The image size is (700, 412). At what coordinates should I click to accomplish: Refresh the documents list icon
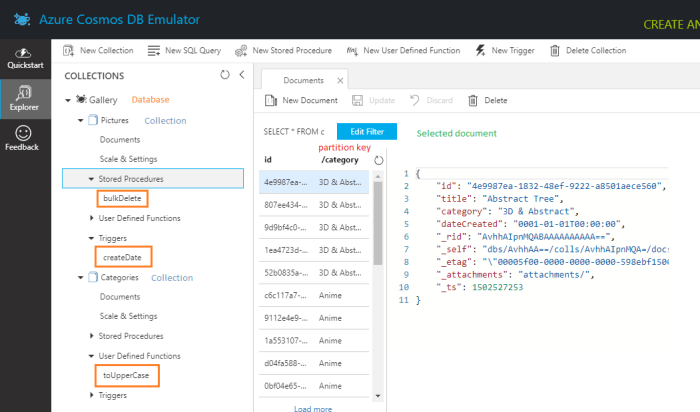pos(378,160)
